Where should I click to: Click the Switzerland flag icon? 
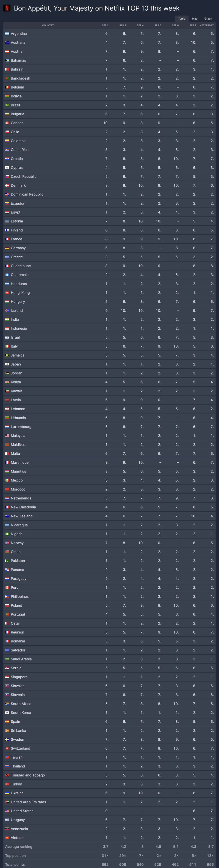point(7,748)
